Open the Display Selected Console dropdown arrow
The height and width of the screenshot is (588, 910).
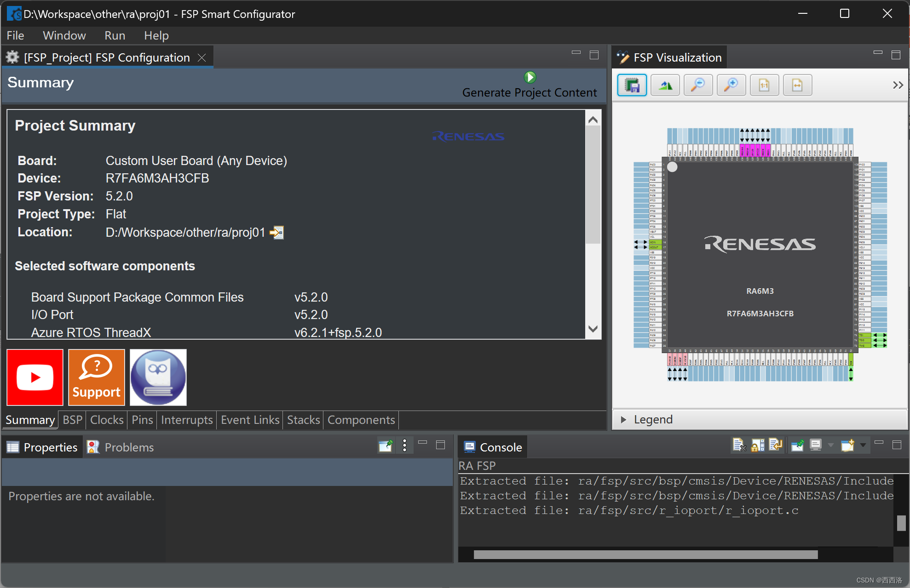coord(830,445)
